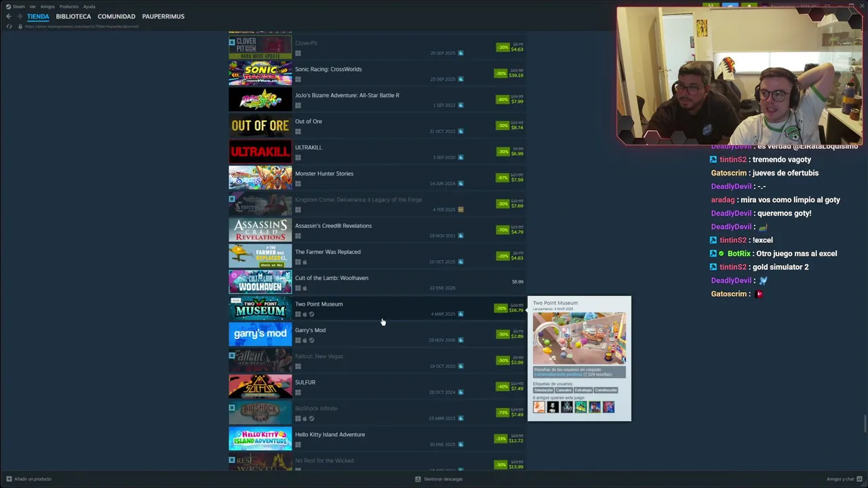The width and height of the screenshot is (868, 488).
Task: Open the Ver menu
Action: [33, 6]
